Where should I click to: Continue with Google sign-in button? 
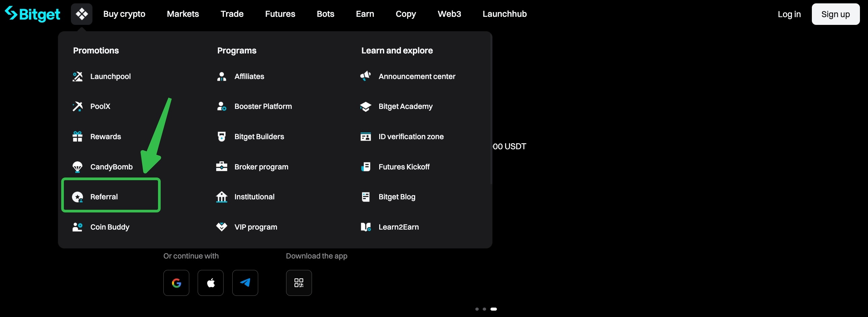(x=176, y=283)
